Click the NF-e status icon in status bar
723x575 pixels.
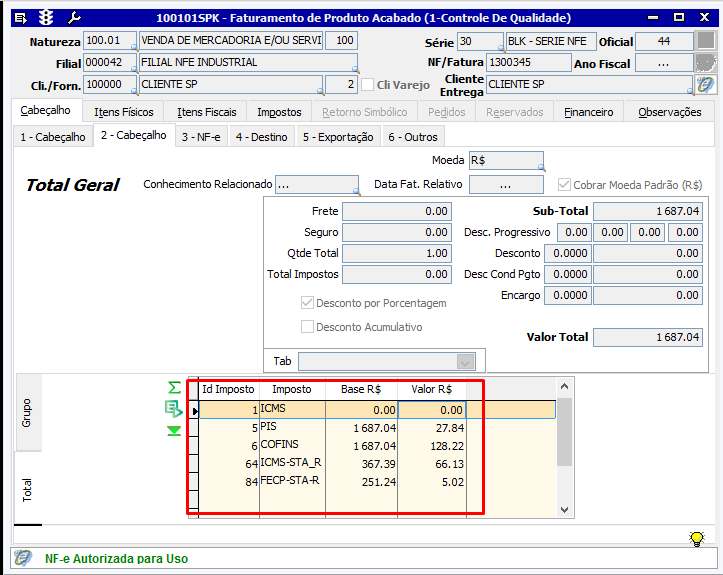pyautogui.click(x=22, y=558)
